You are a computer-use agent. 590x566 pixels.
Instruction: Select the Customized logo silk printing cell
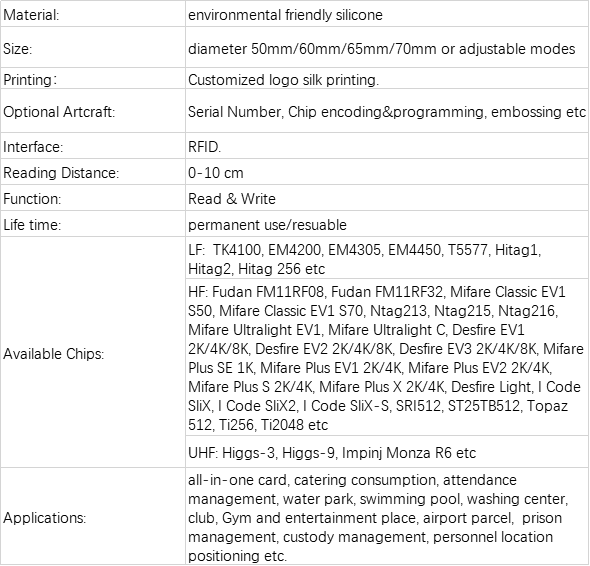click(x=387, y=78)
